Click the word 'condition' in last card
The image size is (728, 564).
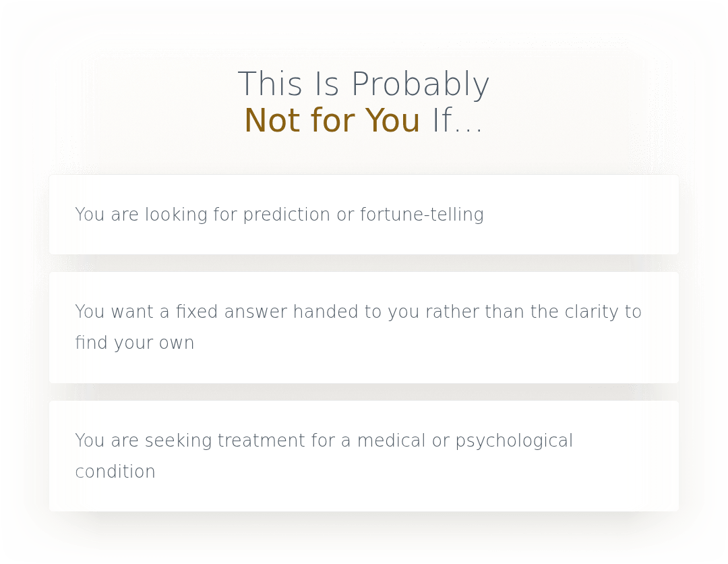[x=115, y=472]
